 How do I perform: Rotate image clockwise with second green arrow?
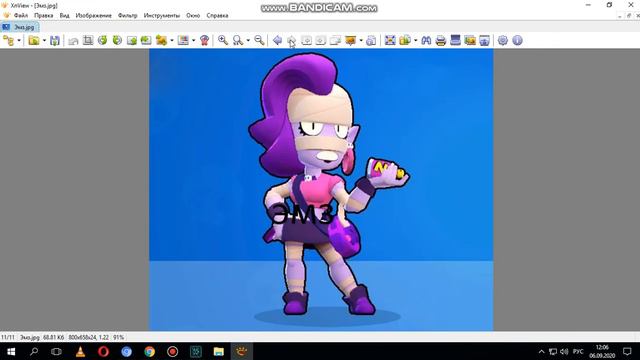pos(117,40)
